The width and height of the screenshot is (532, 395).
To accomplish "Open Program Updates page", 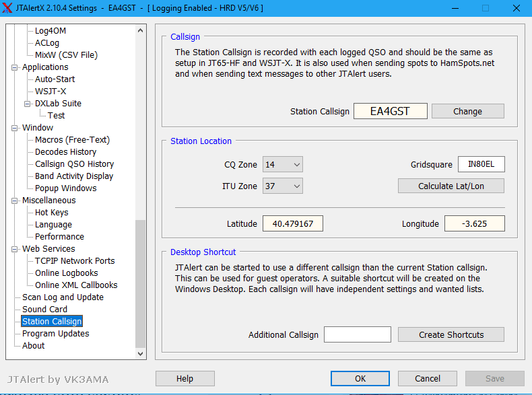I will 56,334.
